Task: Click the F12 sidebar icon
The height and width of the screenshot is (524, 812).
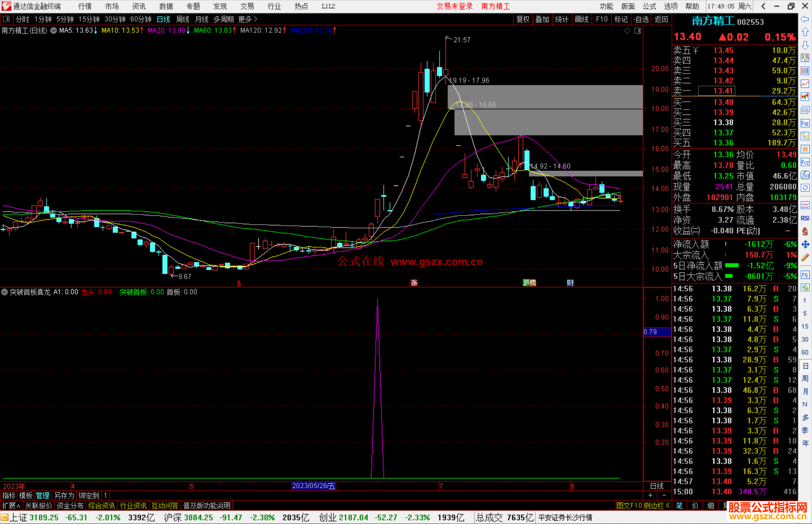Action: (805, 162)
